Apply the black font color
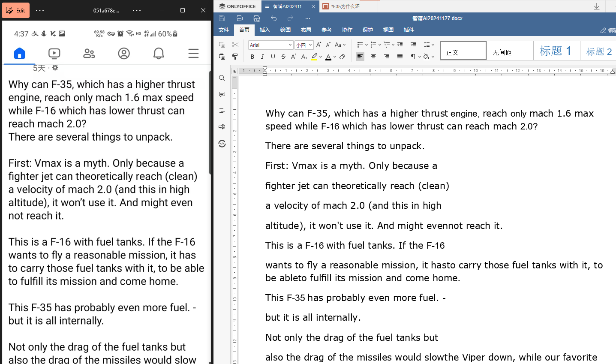Screen dimensions: 616x364 coord(328,57)
